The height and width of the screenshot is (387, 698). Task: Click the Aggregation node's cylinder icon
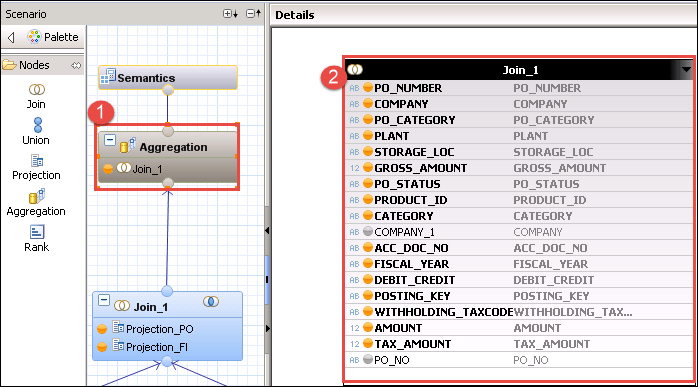[128, 146]
